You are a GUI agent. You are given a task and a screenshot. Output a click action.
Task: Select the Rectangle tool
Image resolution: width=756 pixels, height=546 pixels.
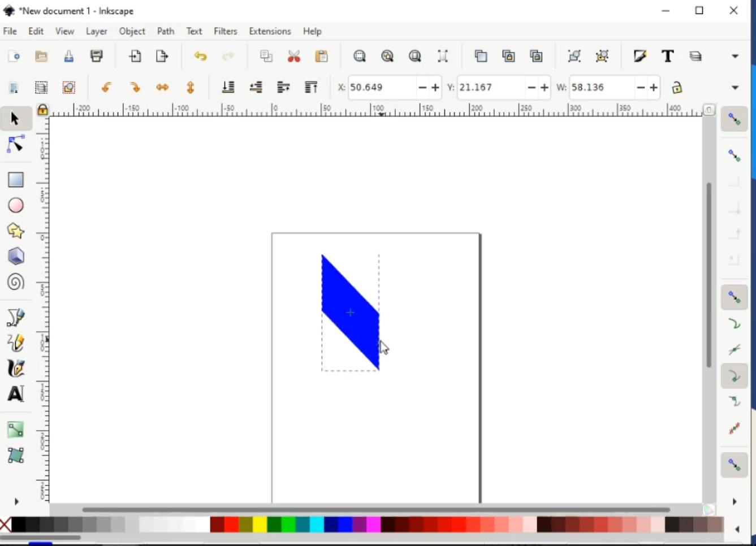(x=16, y=180)
